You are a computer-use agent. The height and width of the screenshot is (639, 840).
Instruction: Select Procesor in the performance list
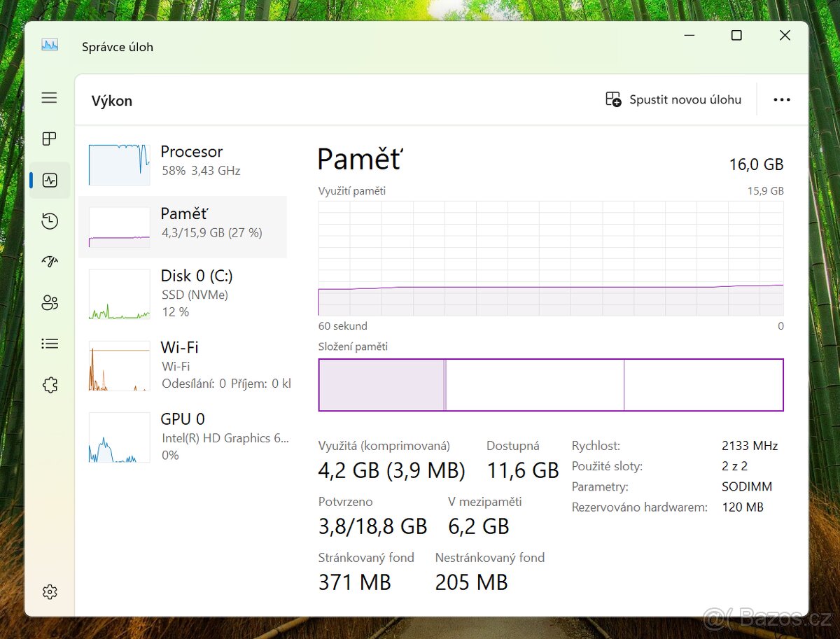point(183,161)
